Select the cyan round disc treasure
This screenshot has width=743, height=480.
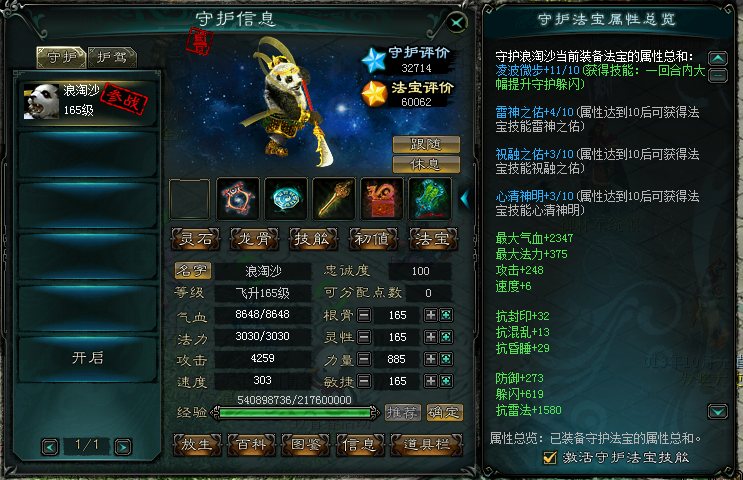click(x=286, y=199)
